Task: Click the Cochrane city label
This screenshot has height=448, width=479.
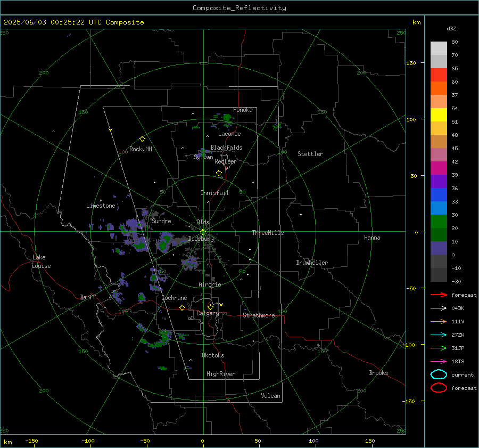Action: pyautogui.click(x=174, y=298)
